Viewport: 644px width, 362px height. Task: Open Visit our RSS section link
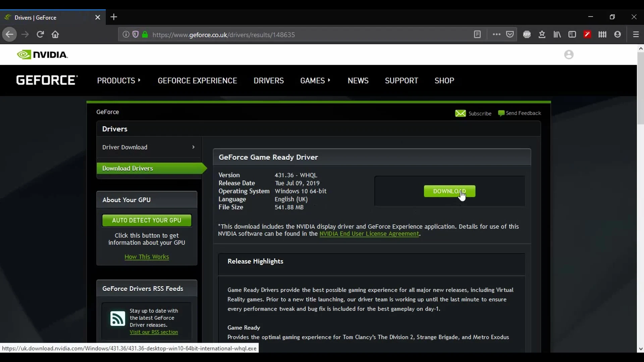point(154,332)
